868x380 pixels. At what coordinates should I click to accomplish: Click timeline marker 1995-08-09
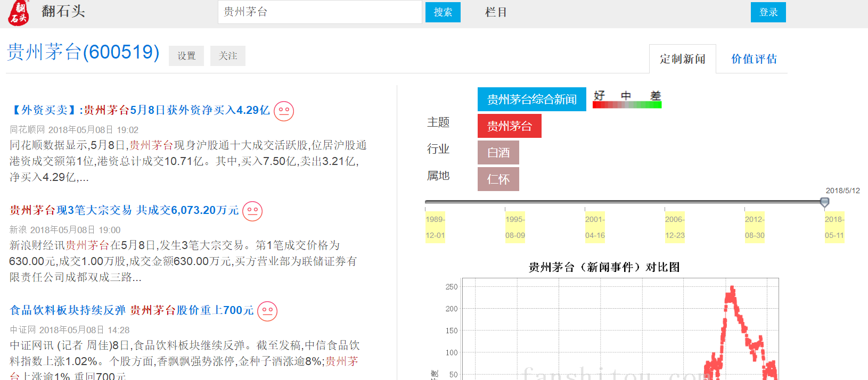click(x=515, y=227)
